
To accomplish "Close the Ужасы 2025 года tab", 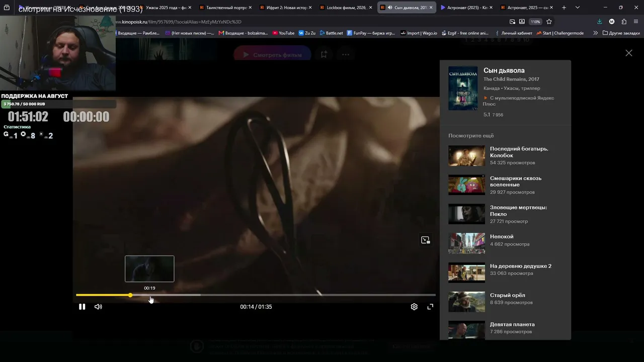I will point(190,8).
